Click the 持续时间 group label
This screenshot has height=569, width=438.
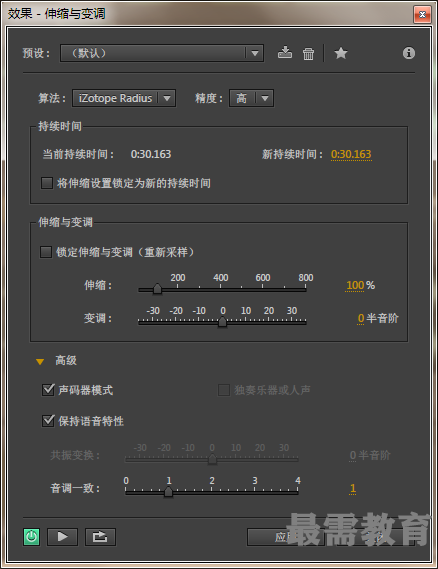[x=60, y=126]
